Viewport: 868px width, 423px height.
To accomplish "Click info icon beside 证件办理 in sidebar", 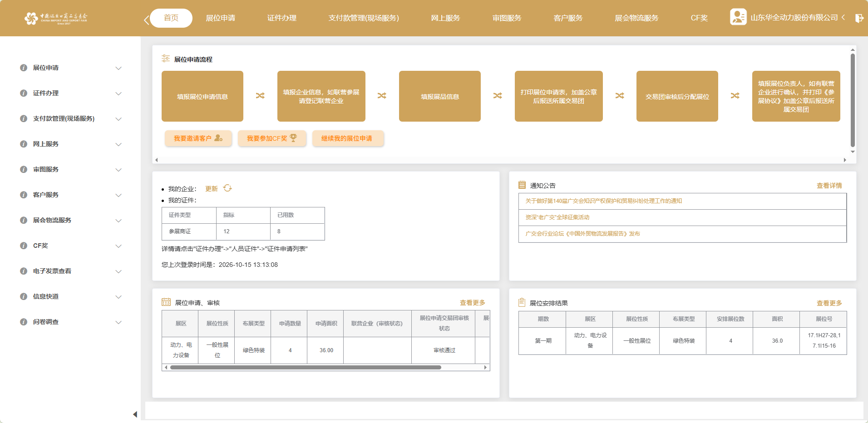I will (x=24, y=93).
